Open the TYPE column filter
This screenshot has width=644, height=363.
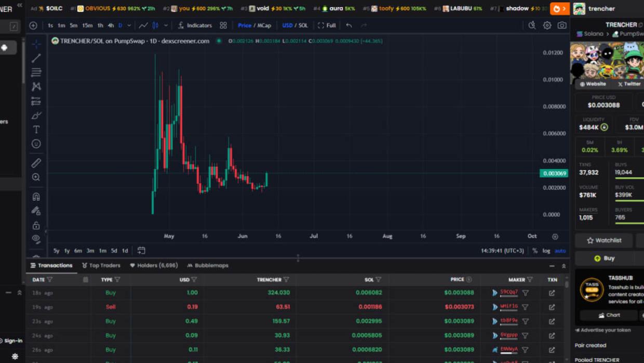[x=117, y=280]
